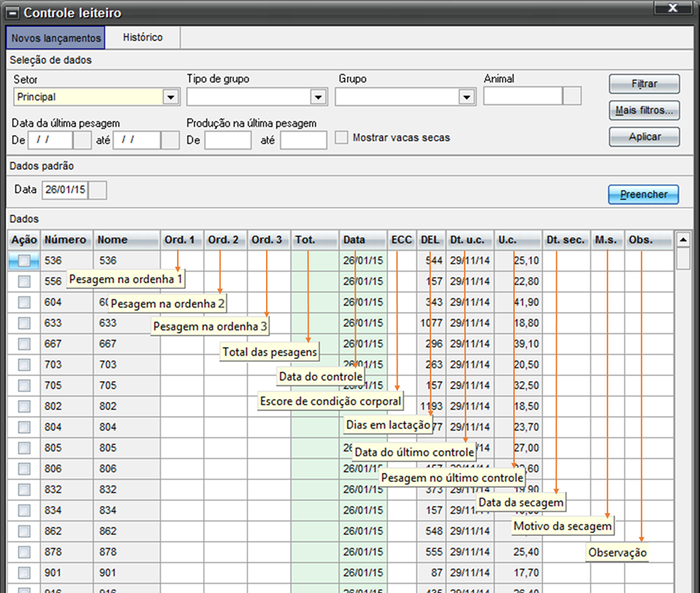
Task: Click the Aplicar button
Action: 644,137
